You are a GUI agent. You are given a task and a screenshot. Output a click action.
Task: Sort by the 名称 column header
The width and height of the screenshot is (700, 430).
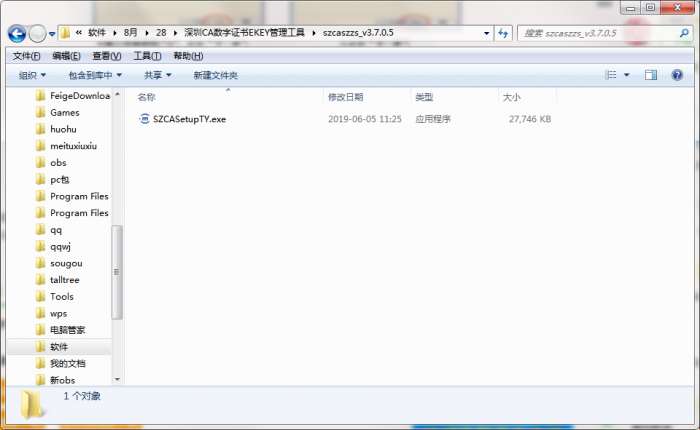(x=146, y=97)
